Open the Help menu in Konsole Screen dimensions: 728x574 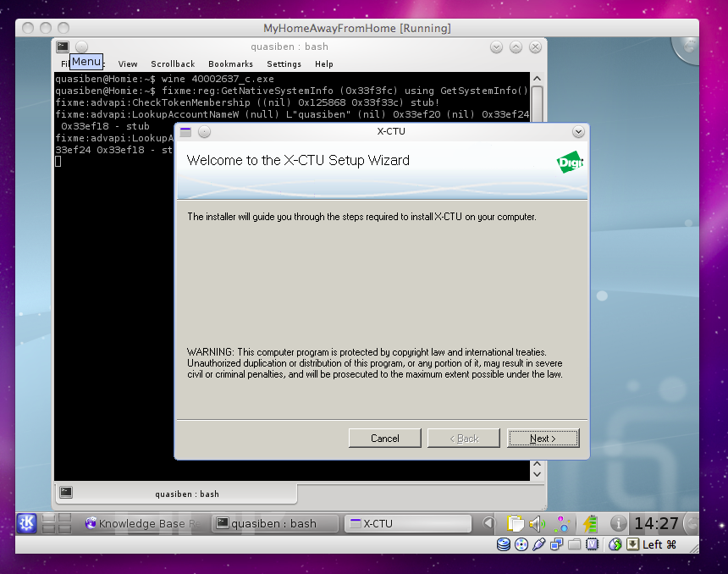pyautogui.click(x=324, y=64)
